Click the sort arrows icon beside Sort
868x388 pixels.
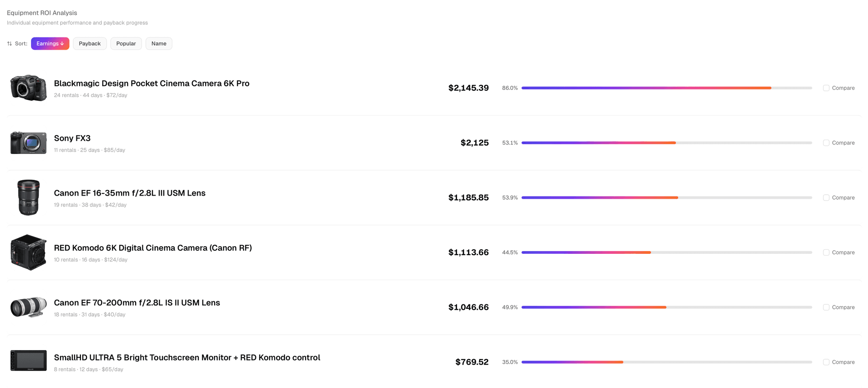pos(9,43)
